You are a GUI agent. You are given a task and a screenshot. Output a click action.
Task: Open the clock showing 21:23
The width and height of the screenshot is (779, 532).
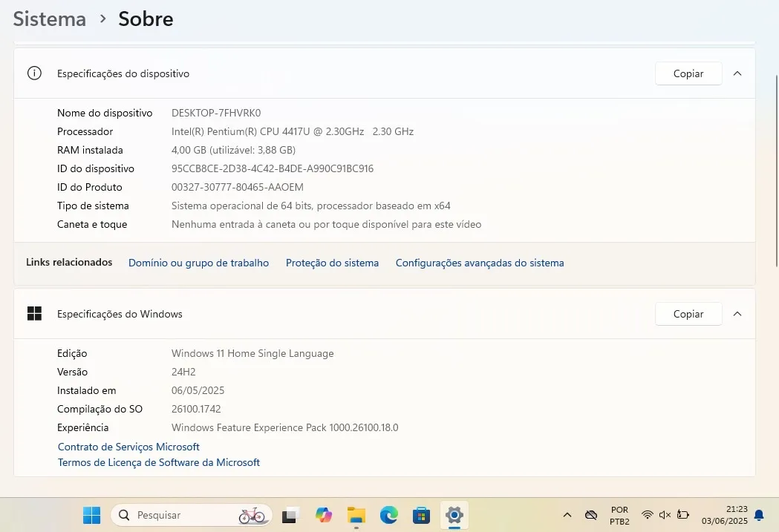(x=724, y=515)
